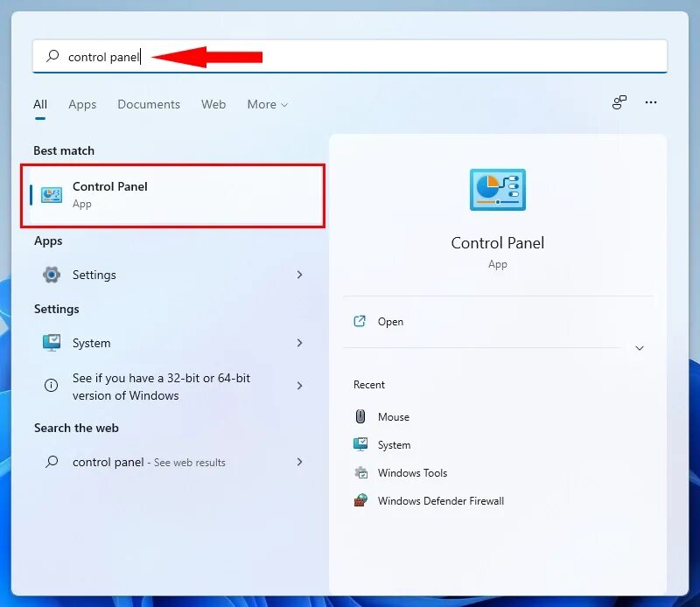
Task: Click the System monitor icon under Settings
Action: (52, 343)
